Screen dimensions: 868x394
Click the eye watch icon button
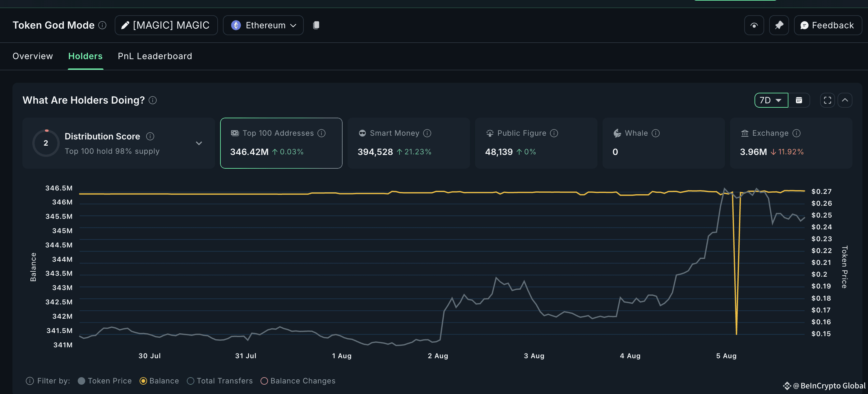click(x=754, y=25)
